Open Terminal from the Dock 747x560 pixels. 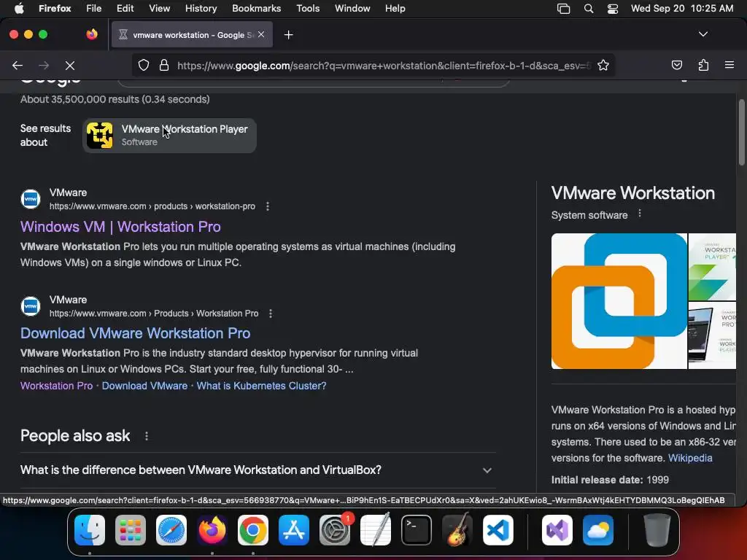pyautogui.click(x=417, y=530)
